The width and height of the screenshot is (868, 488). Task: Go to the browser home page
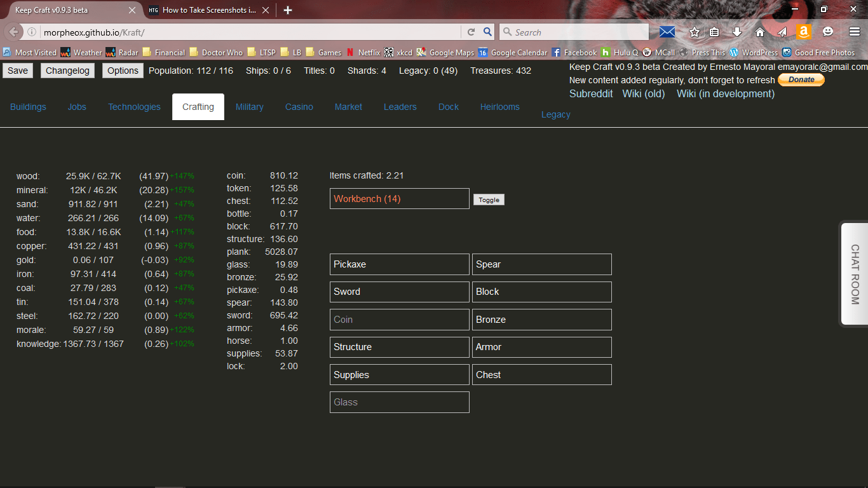[x=760, y=32]
